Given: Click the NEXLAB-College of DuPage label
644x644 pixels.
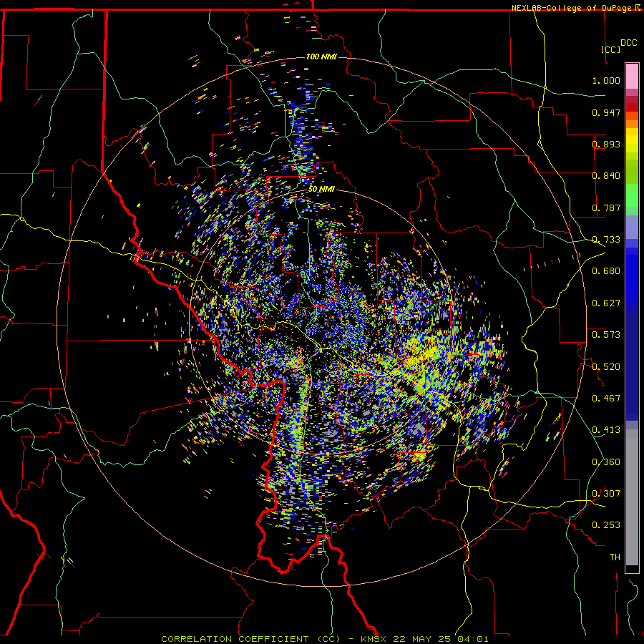Looking at the screenshot, I should click(x=572, y=8).
